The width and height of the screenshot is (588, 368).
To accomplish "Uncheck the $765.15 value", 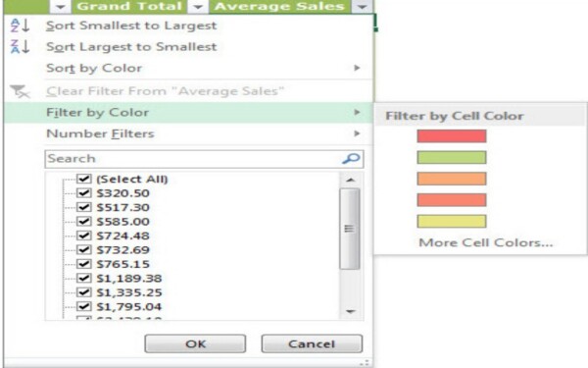I will click(x=83, y=264).
